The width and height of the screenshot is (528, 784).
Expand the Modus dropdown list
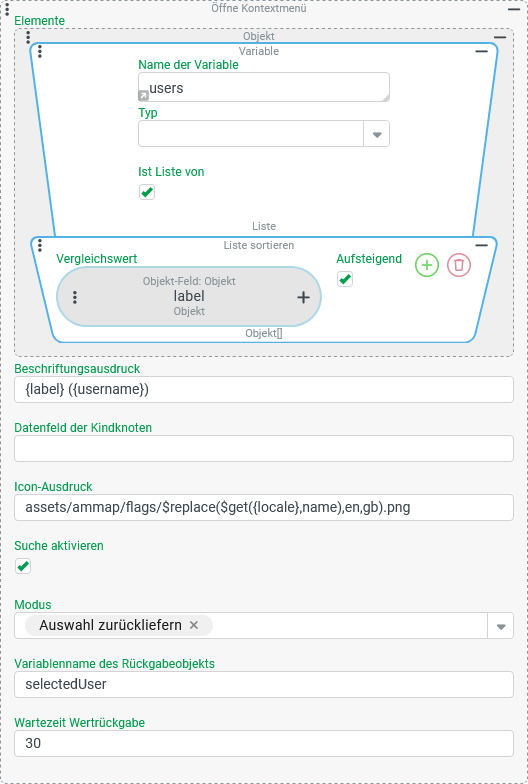click(501, 626)
